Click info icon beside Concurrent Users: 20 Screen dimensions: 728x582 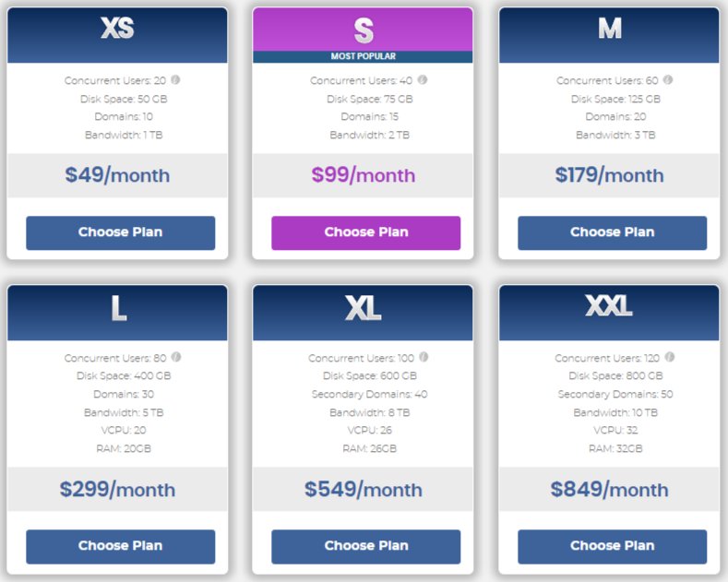pos(175,80)
